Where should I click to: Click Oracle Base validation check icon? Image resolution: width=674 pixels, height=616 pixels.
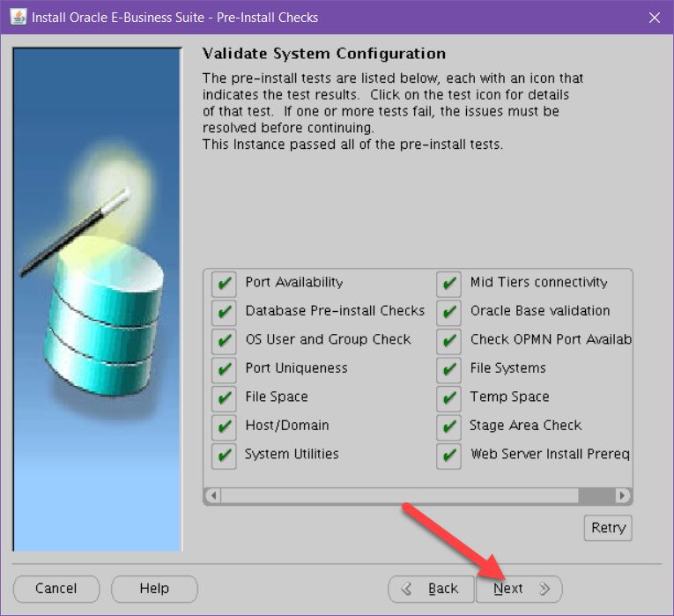[448, 313]
